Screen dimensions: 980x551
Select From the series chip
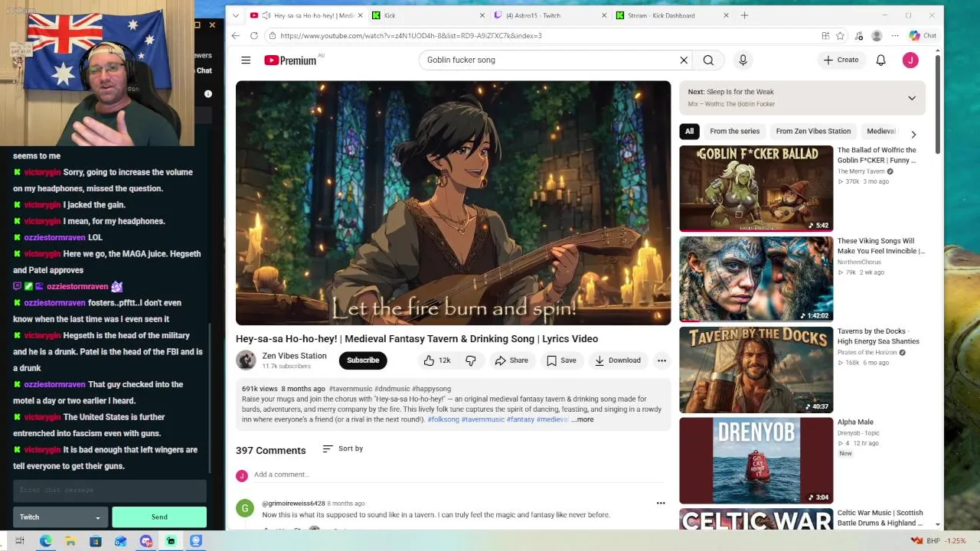[x=734, y=131]
